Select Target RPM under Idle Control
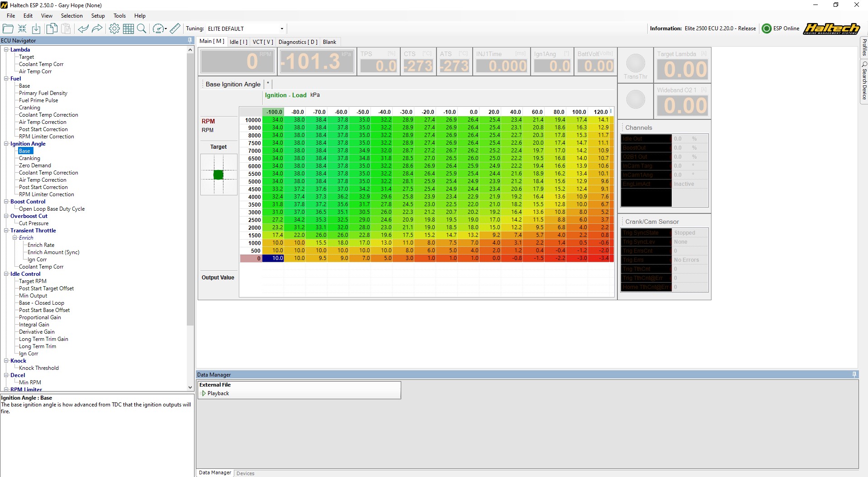Viewport: 868px width, 477px height. (33, 281)
